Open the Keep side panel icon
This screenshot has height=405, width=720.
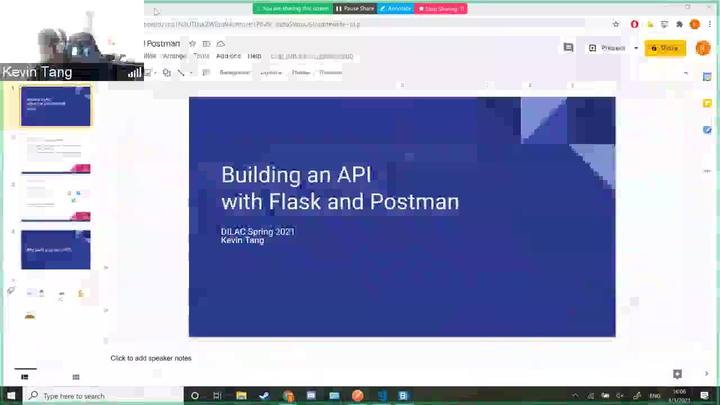pyautogui.click(x=707, y=103)
